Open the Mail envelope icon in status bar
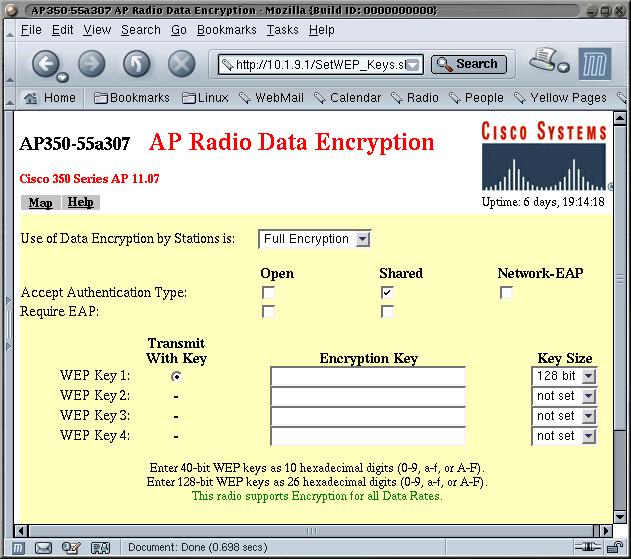 point(43,548)
